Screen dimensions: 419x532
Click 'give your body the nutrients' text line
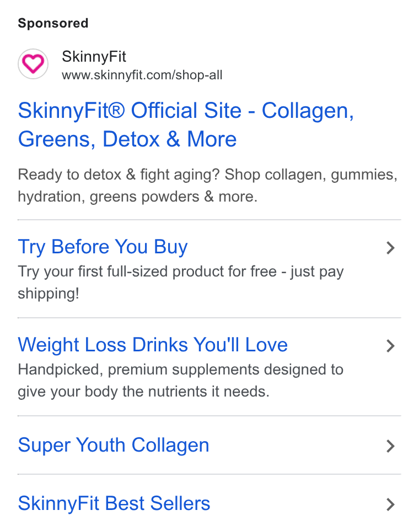tap(144, 392)
